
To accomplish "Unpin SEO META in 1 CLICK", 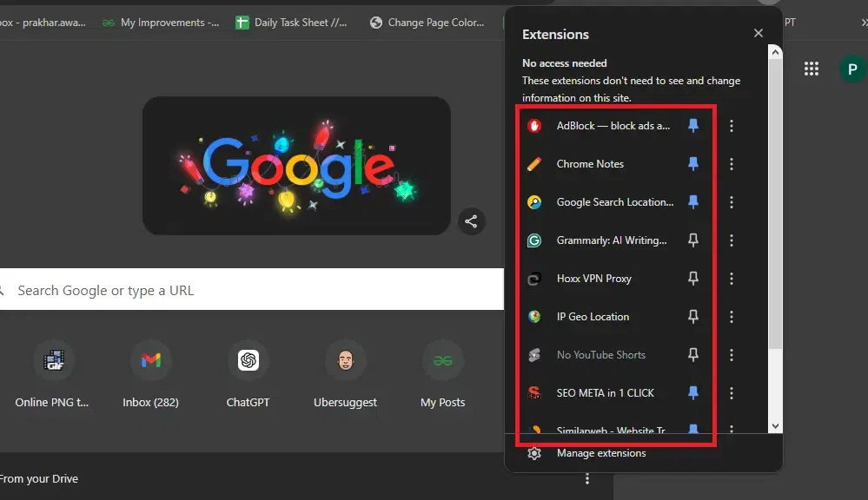I will click(693, 392).
